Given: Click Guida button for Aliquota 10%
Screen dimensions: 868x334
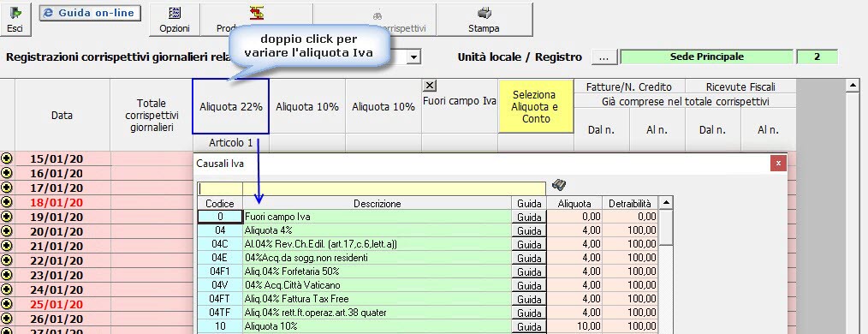Looking at the screenshot, I should [529, 327].
